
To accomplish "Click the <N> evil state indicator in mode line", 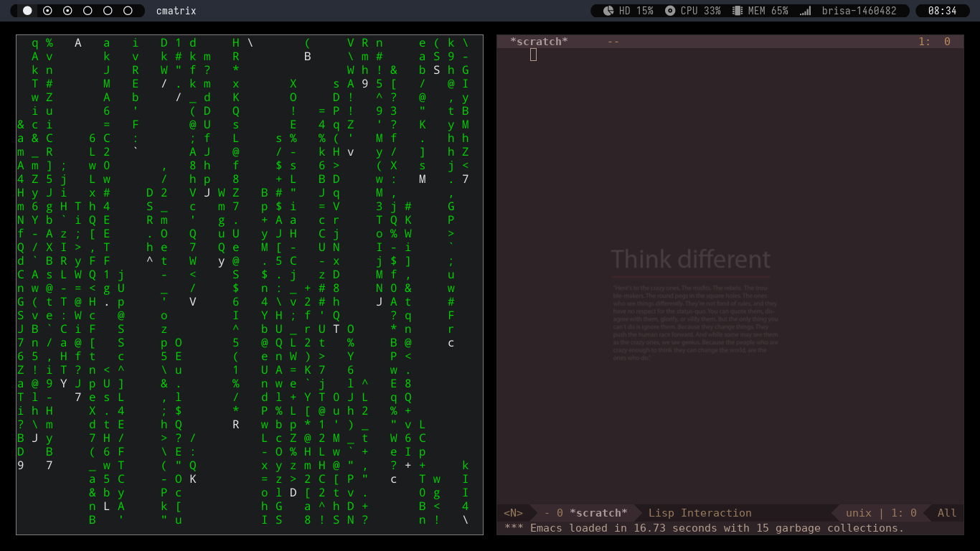I will [x=513, y=513].
